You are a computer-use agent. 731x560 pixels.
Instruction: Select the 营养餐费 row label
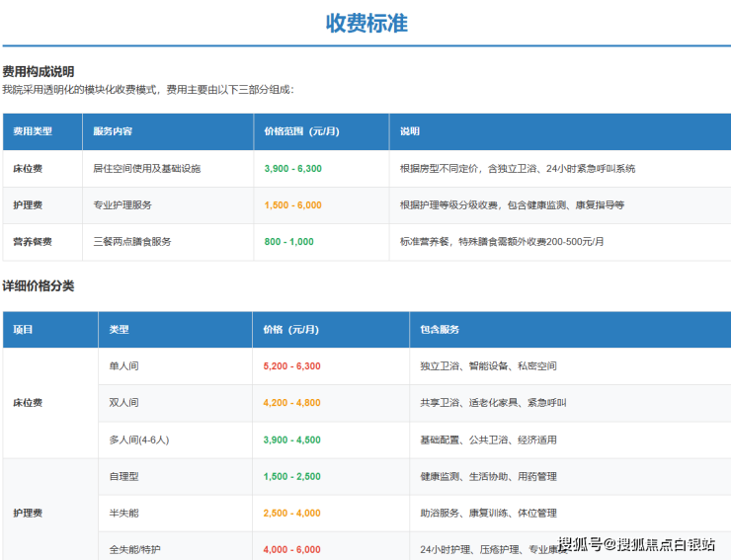(x=33, y=242)
